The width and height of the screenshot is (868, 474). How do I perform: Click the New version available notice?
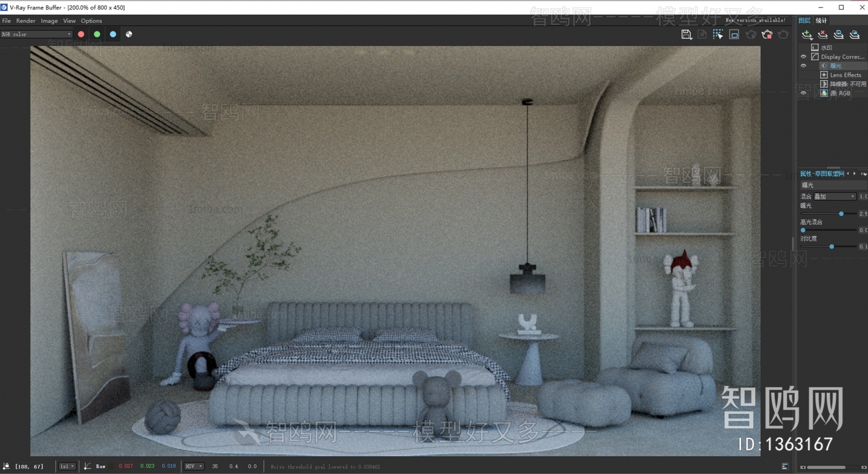coord(755,20)
